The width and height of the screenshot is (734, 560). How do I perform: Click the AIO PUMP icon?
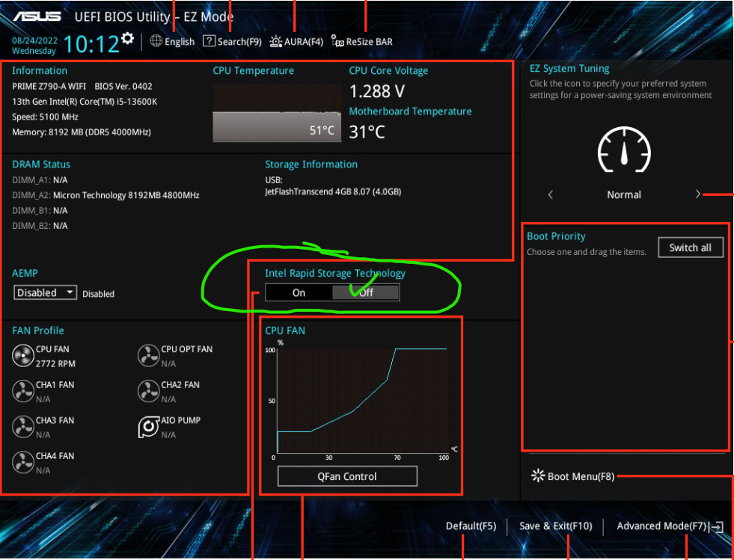148,427
